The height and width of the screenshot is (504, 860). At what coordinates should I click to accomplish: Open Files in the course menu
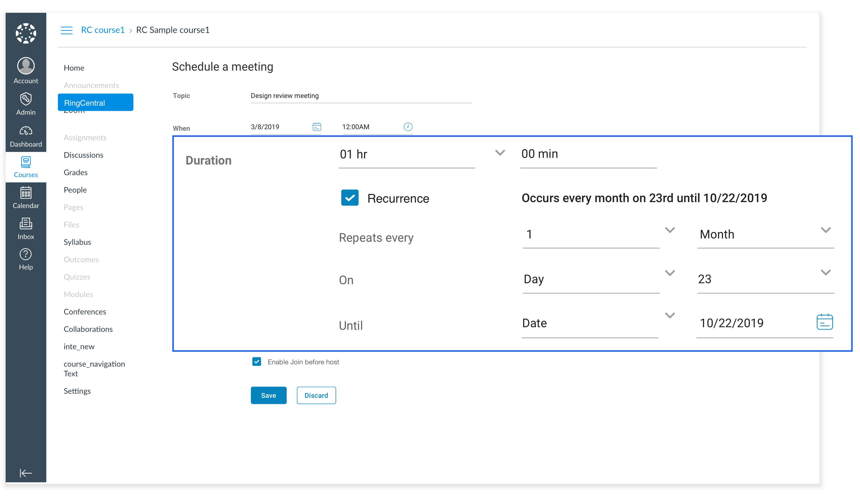[71, 224]
